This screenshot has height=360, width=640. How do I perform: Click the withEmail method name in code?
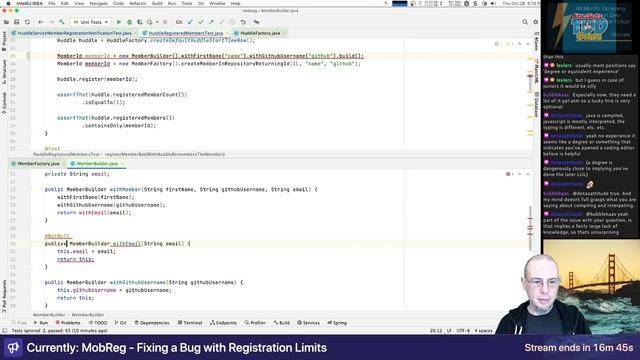click(x=126, y=244)
